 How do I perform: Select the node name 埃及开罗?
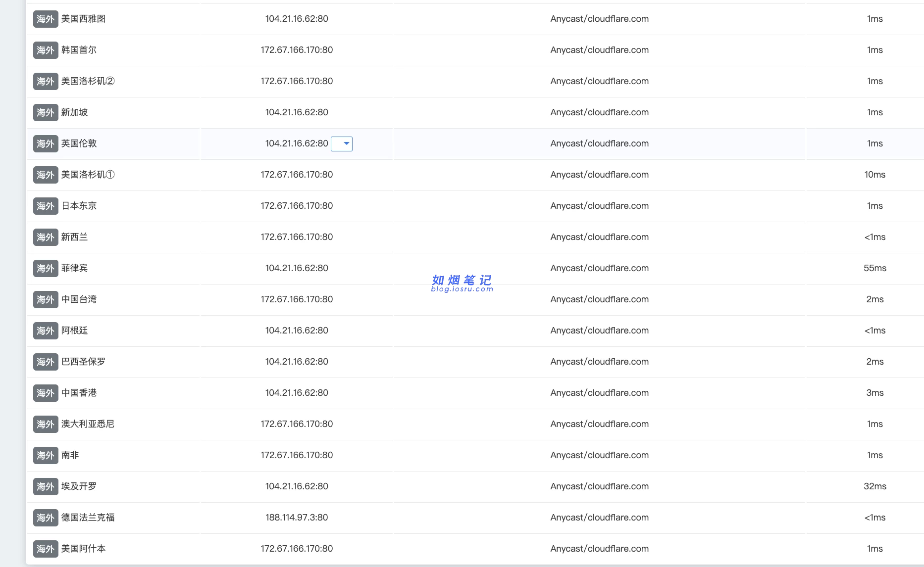click(79, 486)
